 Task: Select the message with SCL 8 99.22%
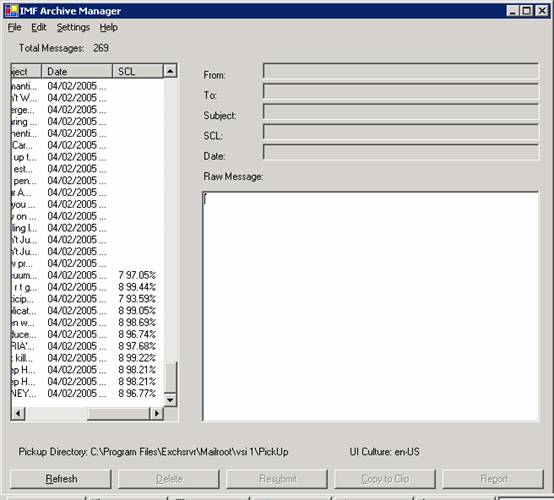click(x=87, y=358)
